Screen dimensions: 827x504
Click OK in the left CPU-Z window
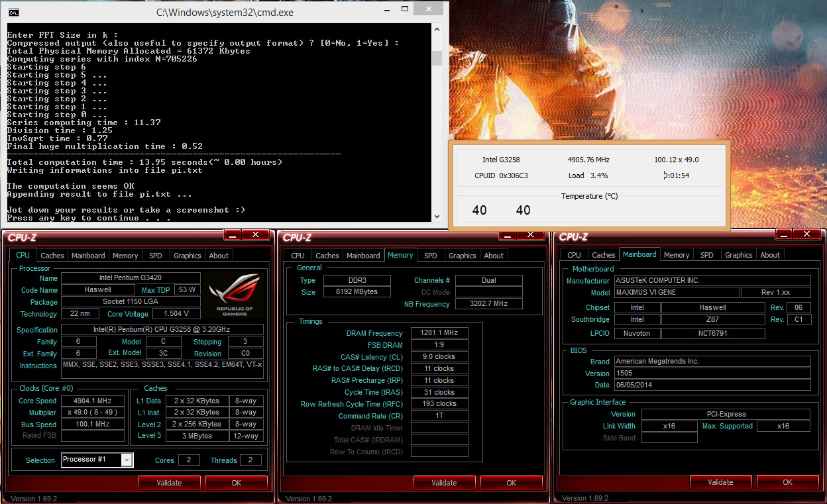point(236,483)
